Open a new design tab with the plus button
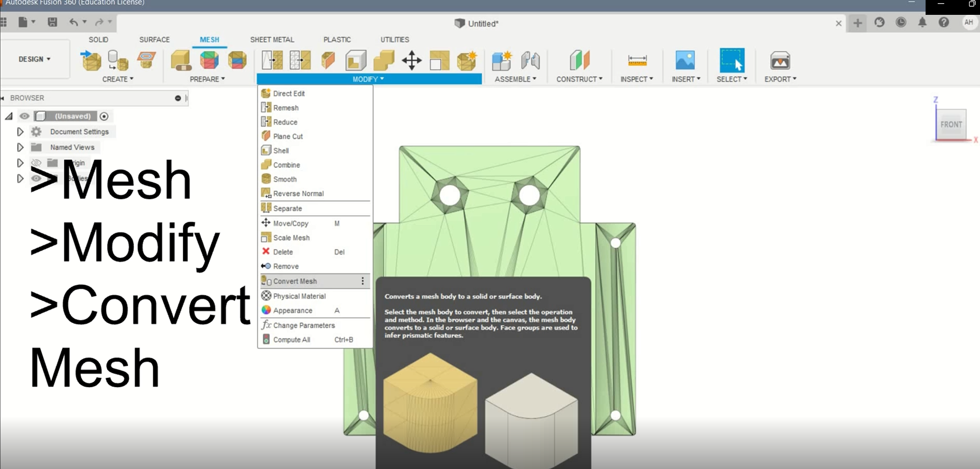This screenshot has height=469, width=980. 857,23
